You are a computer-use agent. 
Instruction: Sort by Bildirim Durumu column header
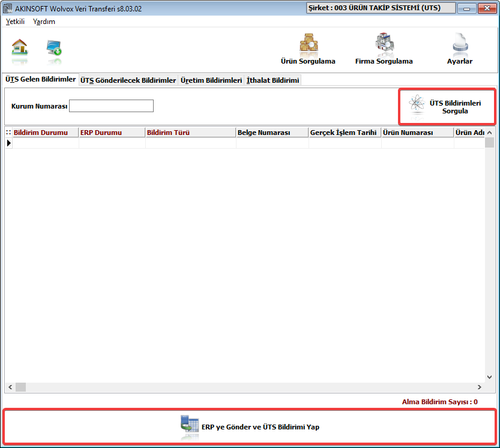[45, 133]
